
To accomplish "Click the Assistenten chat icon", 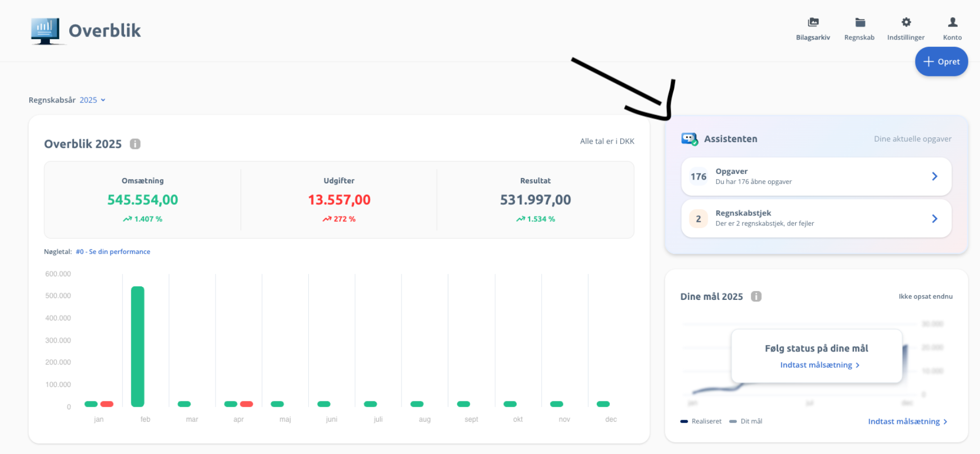I will (x=689, y=139).
